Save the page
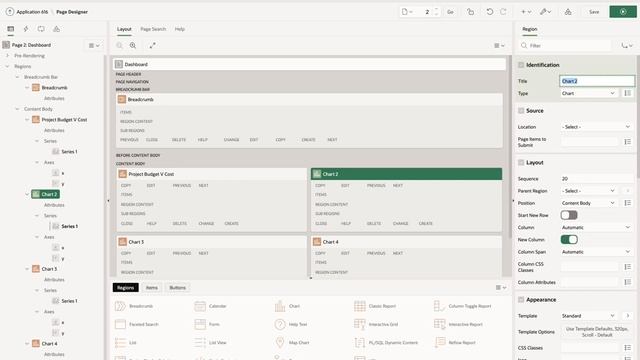The height and width of the screenshot is (360, 640). tap(594, 12)
